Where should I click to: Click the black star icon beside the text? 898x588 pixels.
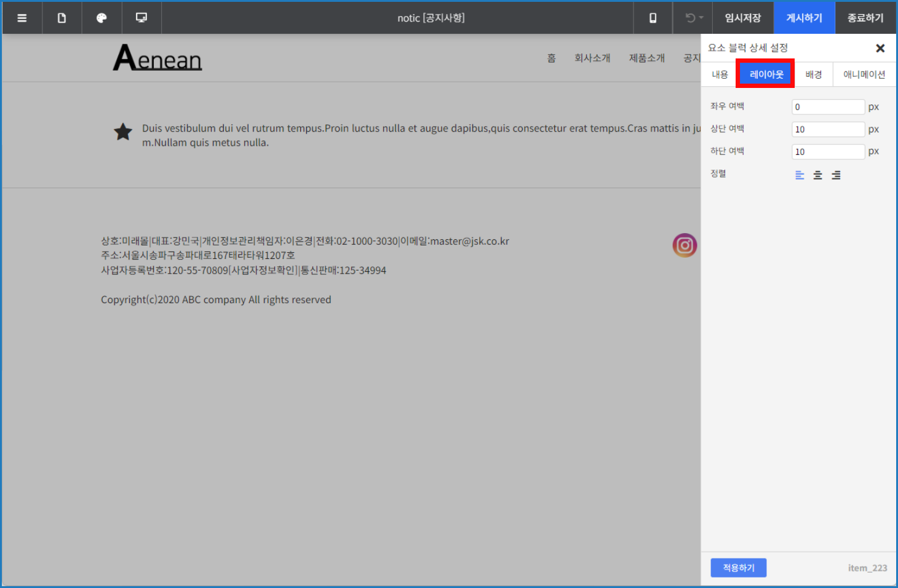122,132
